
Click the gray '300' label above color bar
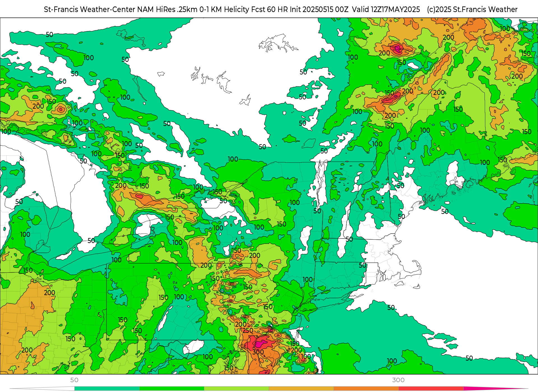[x=398, y=380]
